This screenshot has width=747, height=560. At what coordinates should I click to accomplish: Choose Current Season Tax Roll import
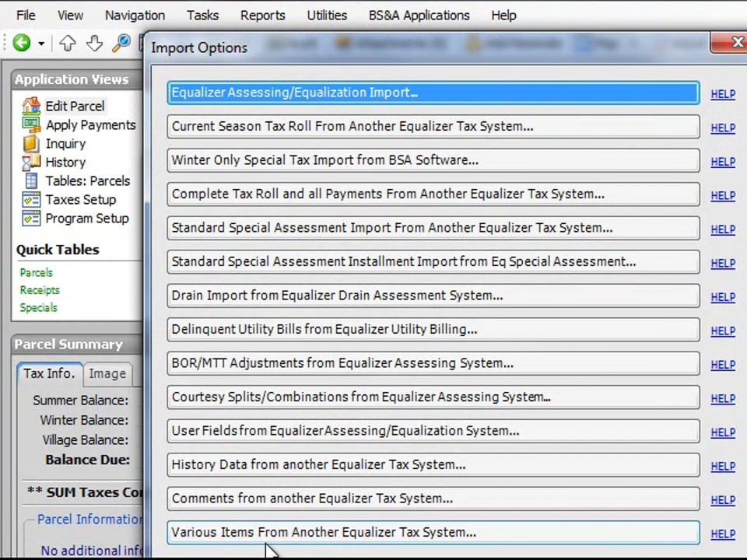tap(433, 127)
